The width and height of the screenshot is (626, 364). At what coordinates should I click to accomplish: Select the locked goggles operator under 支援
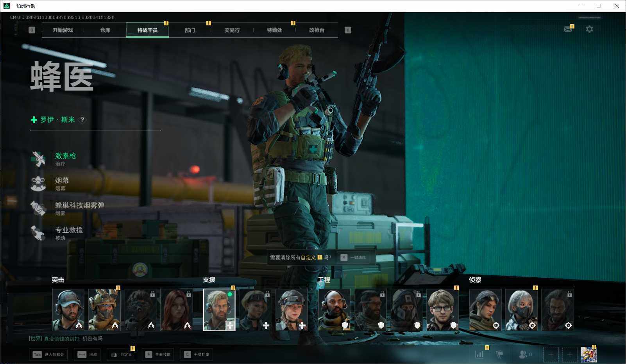(x=255, y=310)
